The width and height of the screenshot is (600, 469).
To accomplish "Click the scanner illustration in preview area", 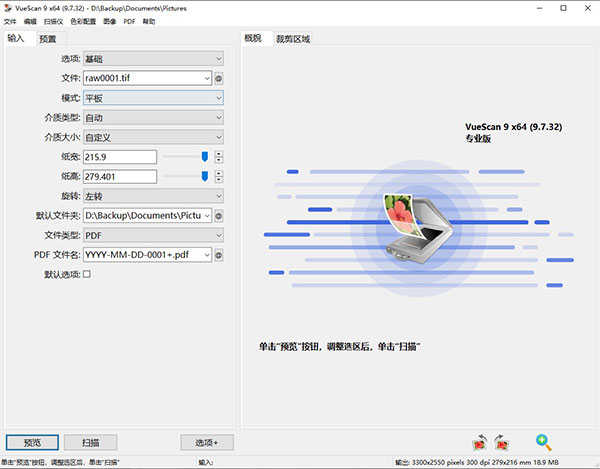I will tap(418, 230).
